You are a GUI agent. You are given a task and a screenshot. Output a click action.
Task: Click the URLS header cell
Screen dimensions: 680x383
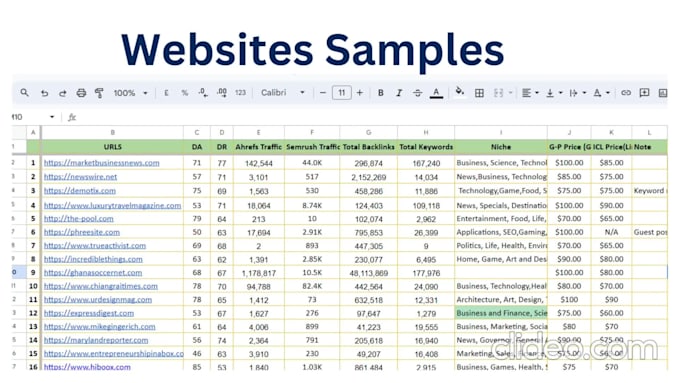tap(112, 147)
